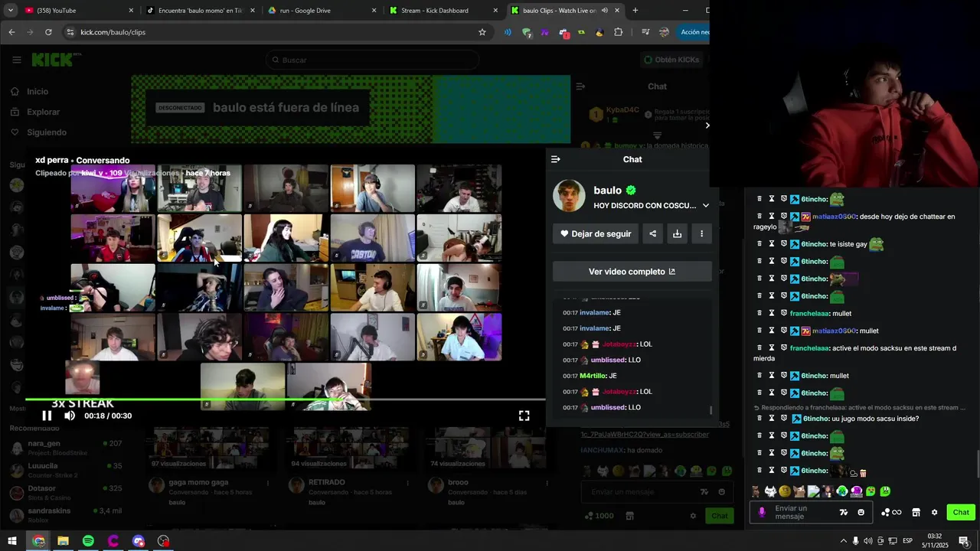Open File Explorer from the taskbar

click(63, 541)
